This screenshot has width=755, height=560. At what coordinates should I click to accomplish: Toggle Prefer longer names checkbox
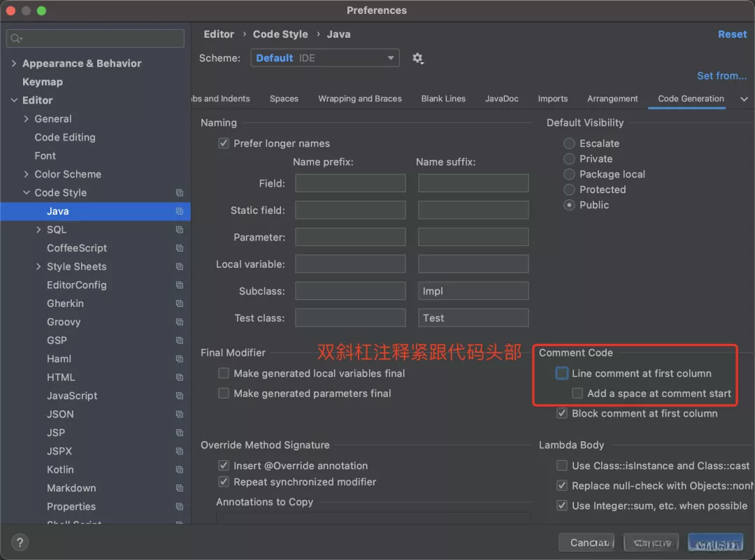(224, 143)
